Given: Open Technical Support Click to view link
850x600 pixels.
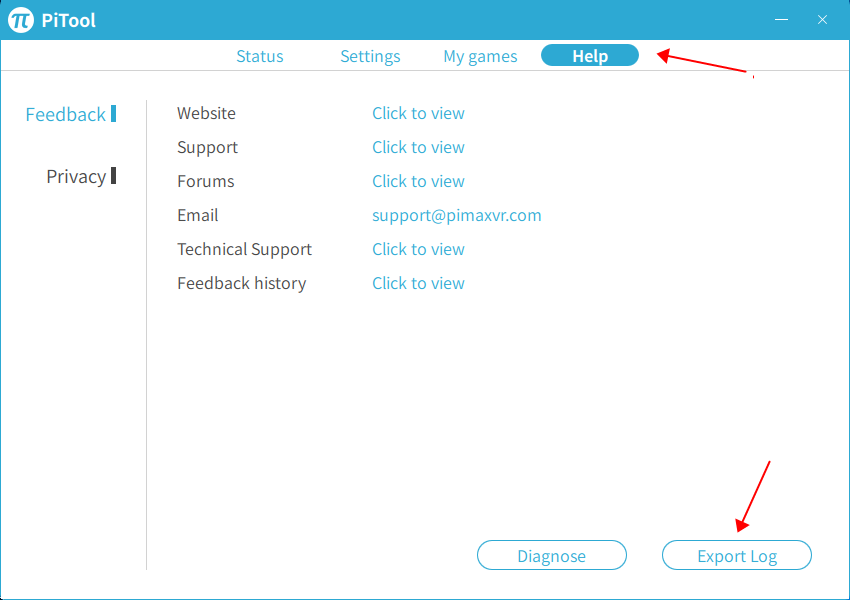Looking at the screenshot, I should coord(418,249).
